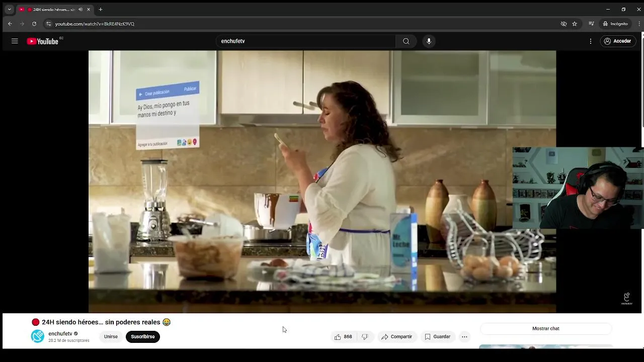The height and width of the screenshot is (362, 644).
Task: Click the Incógnito profile indicator
Action: point(615,24)
